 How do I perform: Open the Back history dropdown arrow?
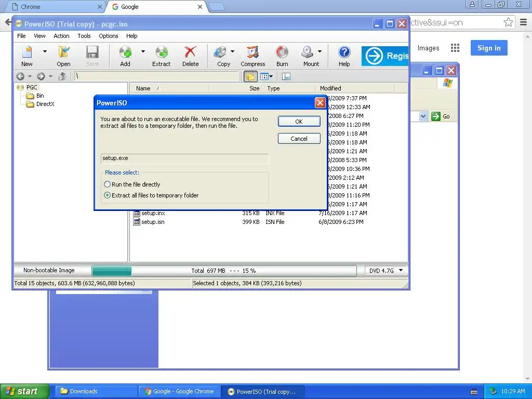(x=30, y=76)
